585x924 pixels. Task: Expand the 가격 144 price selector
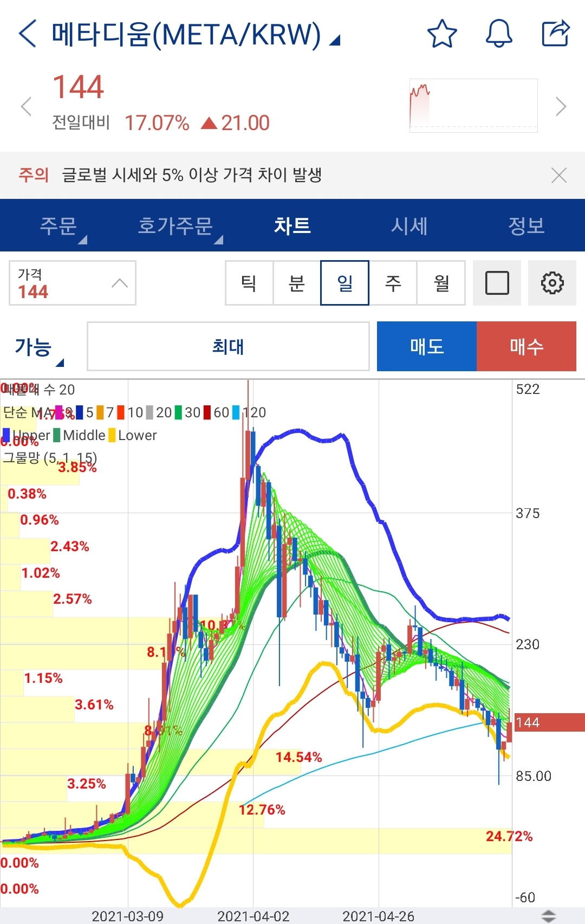coord(73,283)
